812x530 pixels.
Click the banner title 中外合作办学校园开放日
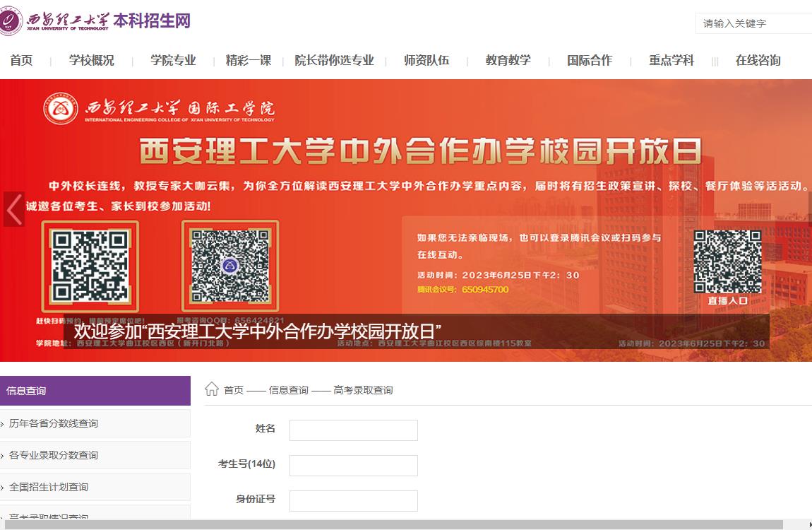[x=421, y=151]
